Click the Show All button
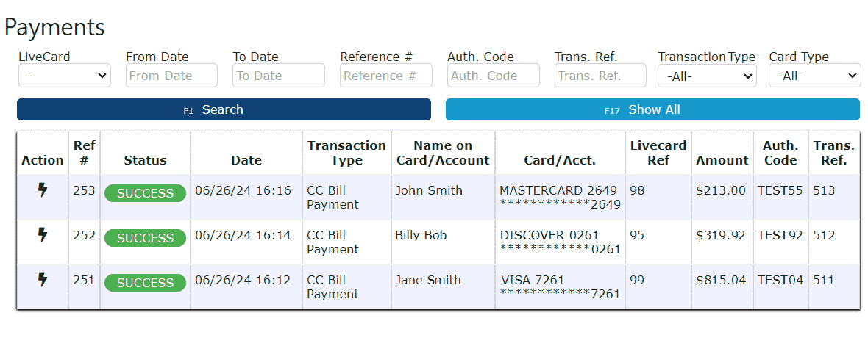Image resolution: width=868 pixels, height=346 pixels. [x=652, y=109]
